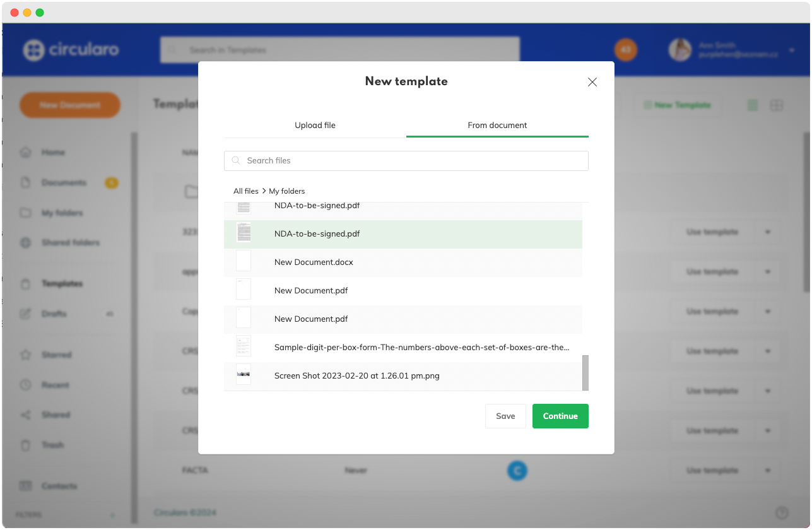The image size is (812, 530).
Task: Click the circularo logo
Action: (x=71, y=50)
